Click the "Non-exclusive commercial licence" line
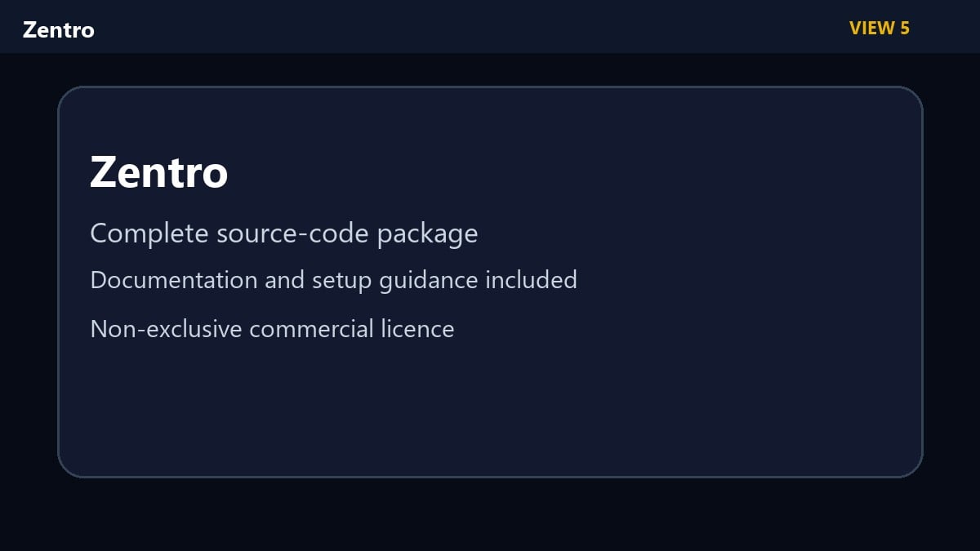Image resolution: width=980 pixels, height=551 pixels. [272, 329]
